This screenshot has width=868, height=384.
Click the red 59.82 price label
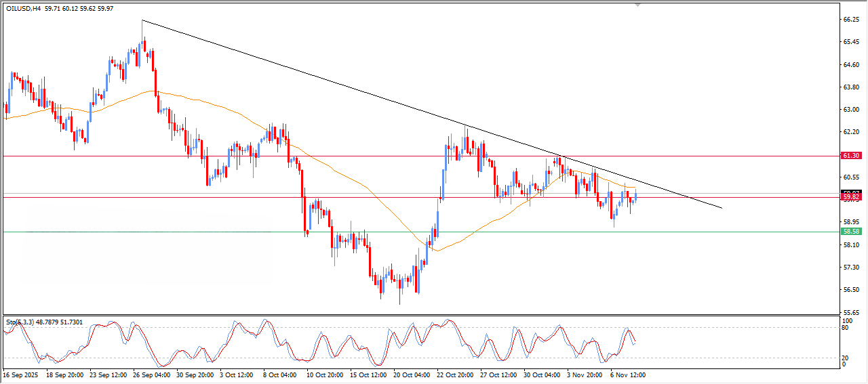point(850,198)
